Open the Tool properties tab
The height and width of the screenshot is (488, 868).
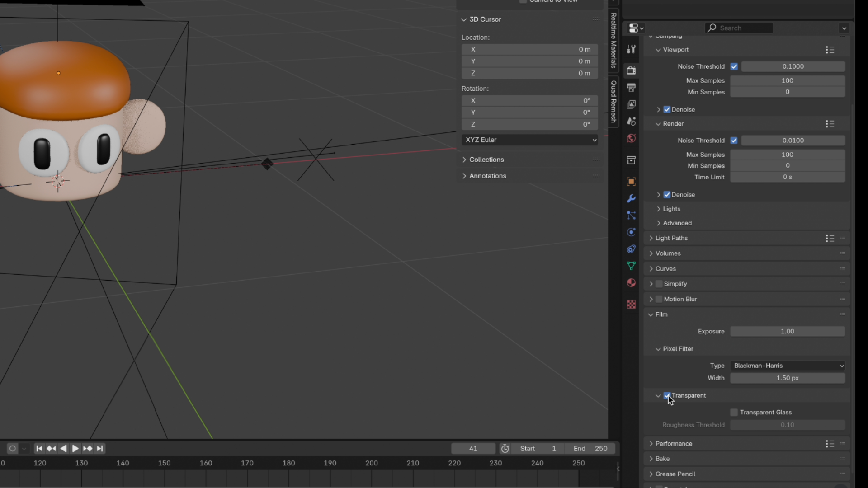pos(631,49)
